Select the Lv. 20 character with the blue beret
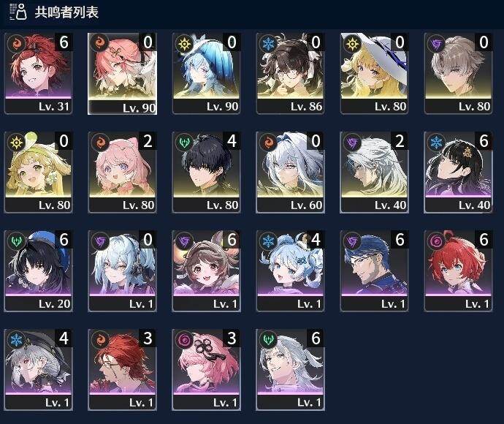Image resolution: width=504 pixels, height=424 pixels. [38, 271]
